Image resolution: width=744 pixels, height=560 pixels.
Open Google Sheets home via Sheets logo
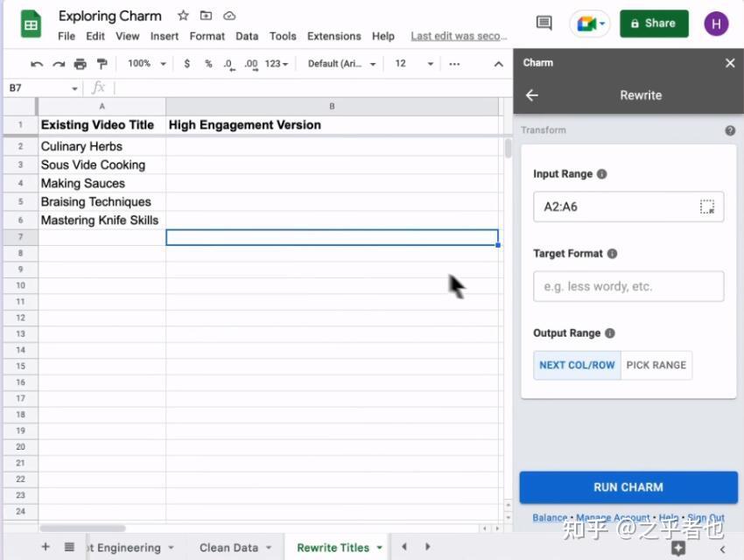pos(30,23)
